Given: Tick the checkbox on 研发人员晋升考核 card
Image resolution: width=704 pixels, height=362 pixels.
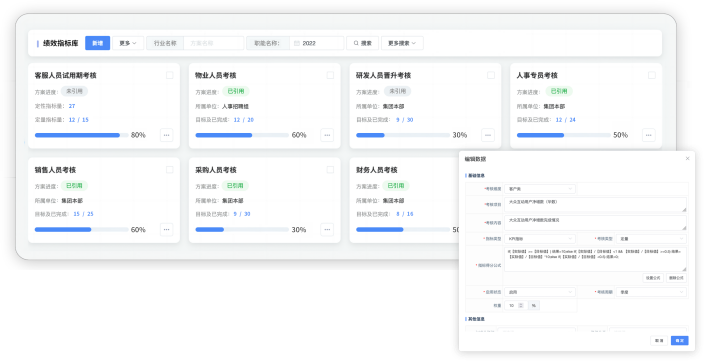Looking at the screenshot, I should [x=491, y=75].
